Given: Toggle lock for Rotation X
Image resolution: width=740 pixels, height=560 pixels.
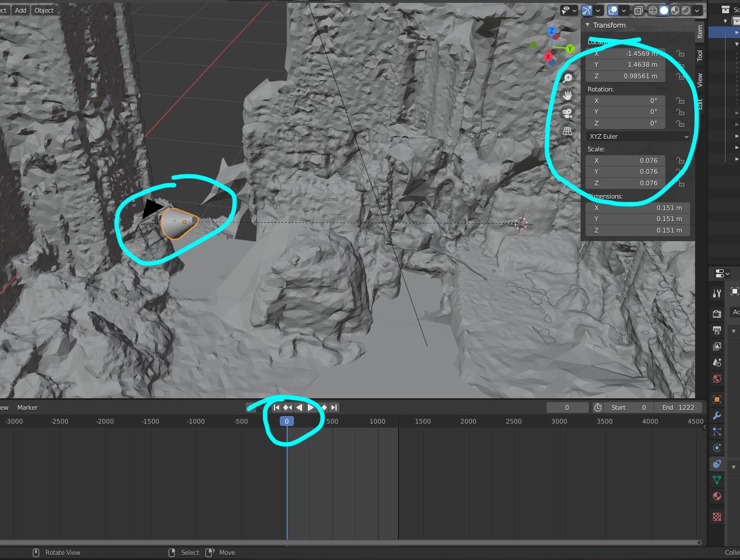Looking at the screenshot, I should (x=680, y=101).
